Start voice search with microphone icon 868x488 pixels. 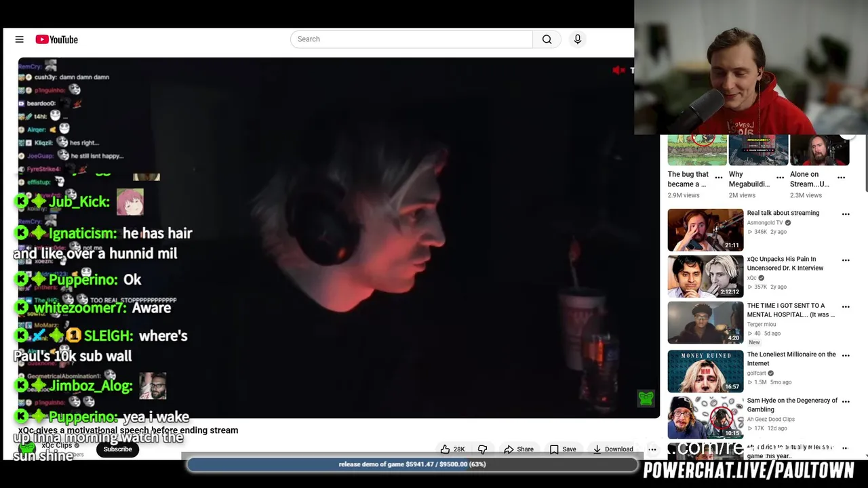(x=578, y=39)
